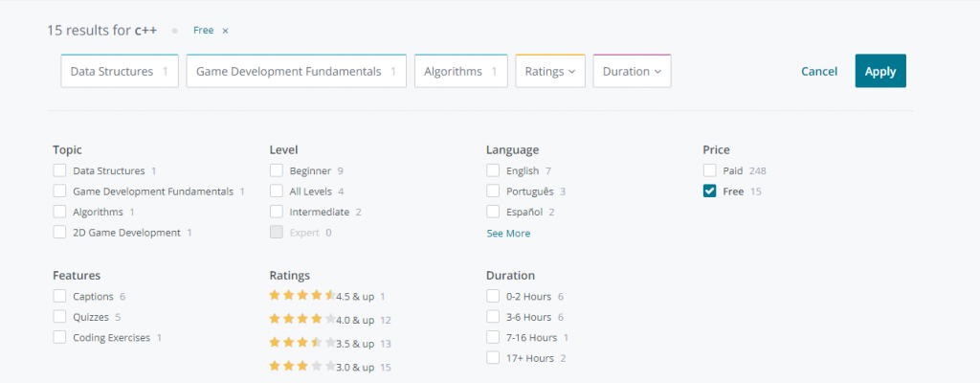The width and height of the screenshot is (980, 383).
Task: Pick the 3.5 & up star rating
Action: (x=326, y=342)
